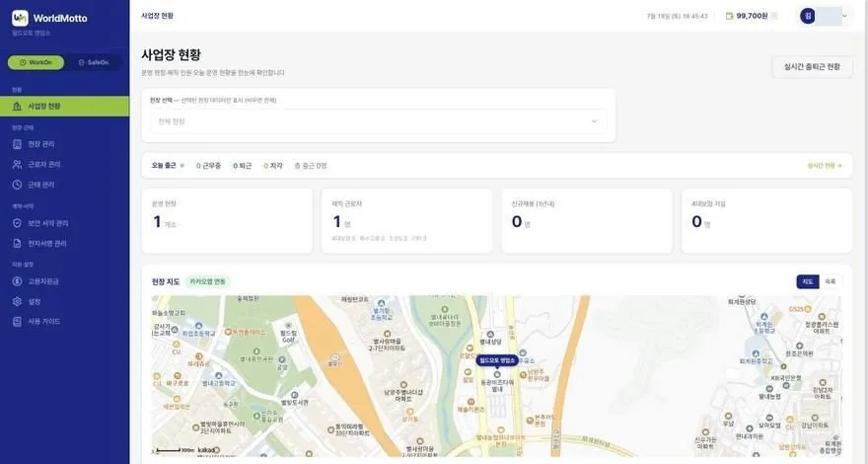Click the 0 퇴근 status
The height and width of the screenshot is (464, 868).
[242, 166]
